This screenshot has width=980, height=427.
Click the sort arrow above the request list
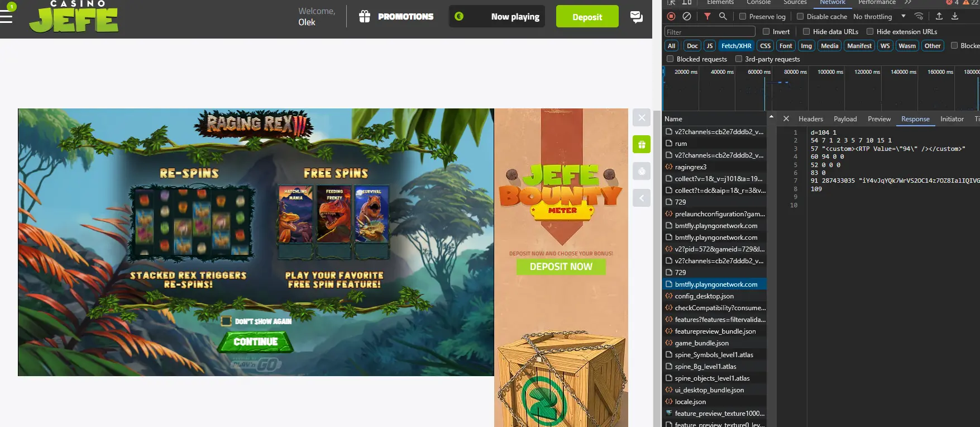click(x=771, y=117)
